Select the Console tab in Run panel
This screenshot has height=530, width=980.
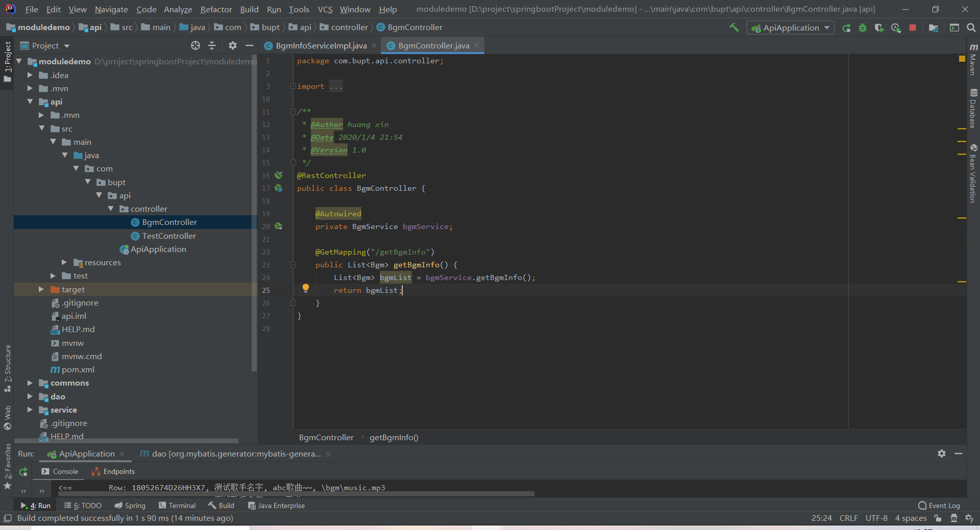[60, 471]
